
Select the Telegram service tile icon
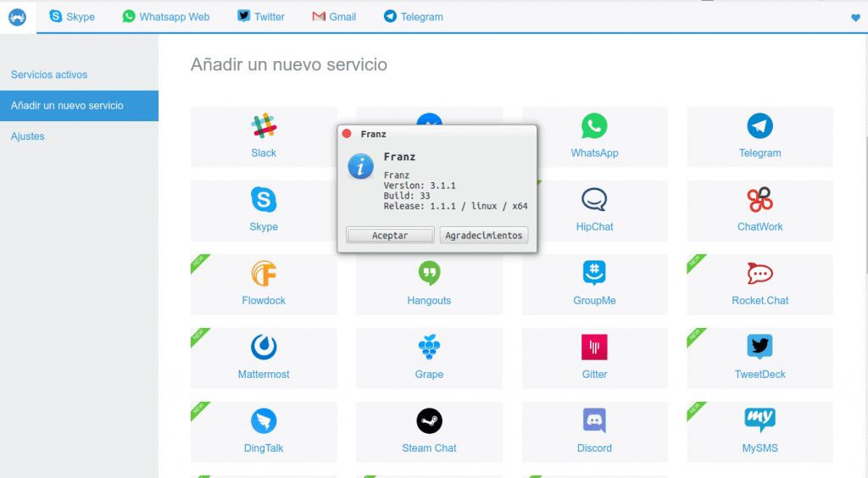point(759,127)
